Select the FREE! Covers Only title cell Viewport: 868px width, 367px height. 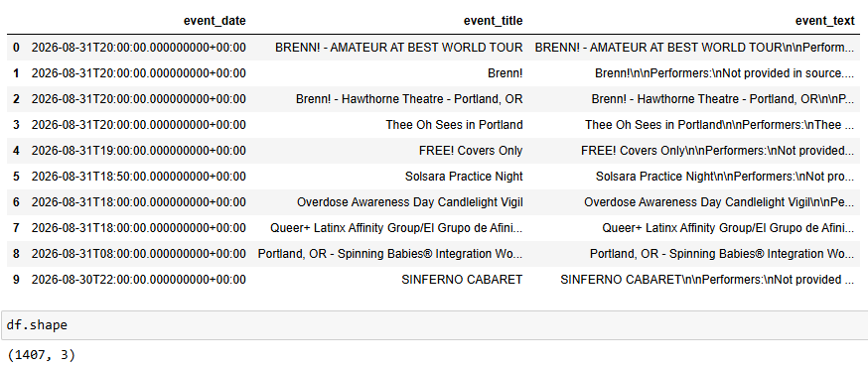[471, 151]
